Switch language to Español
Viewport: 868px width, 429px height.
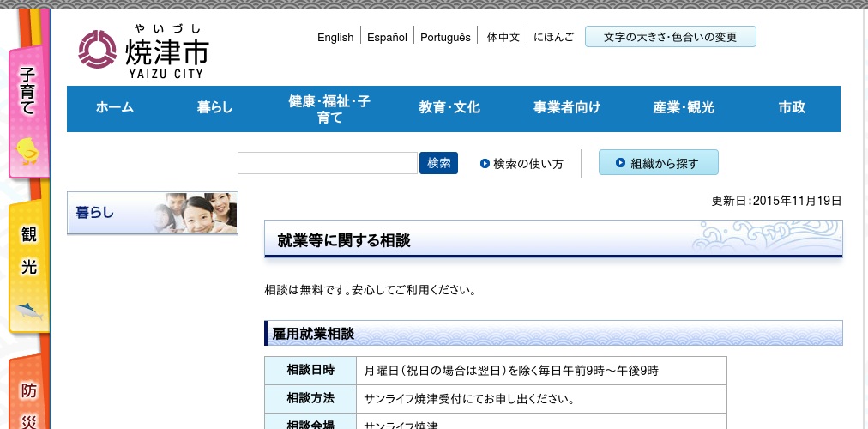[x=387, y=37]
